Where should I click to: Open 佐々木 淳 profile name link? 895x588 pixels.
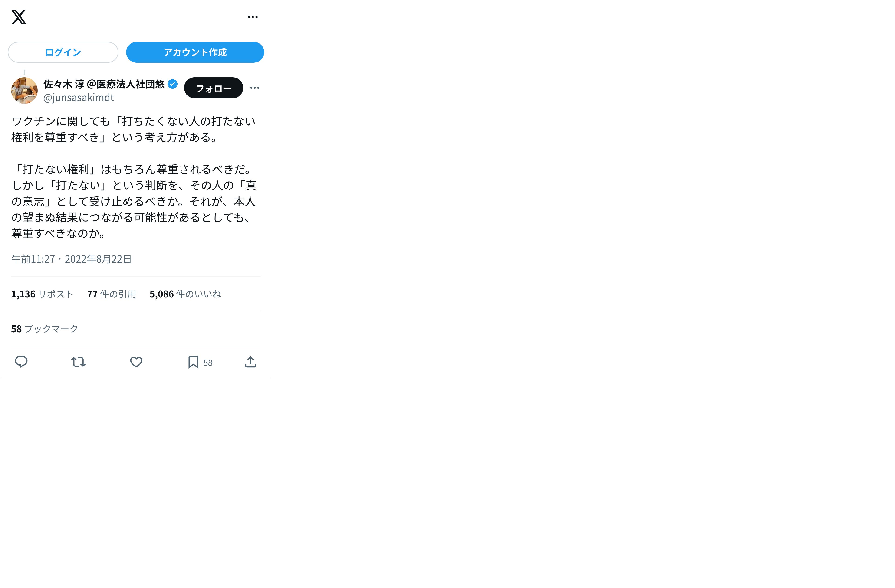point(104,84)
